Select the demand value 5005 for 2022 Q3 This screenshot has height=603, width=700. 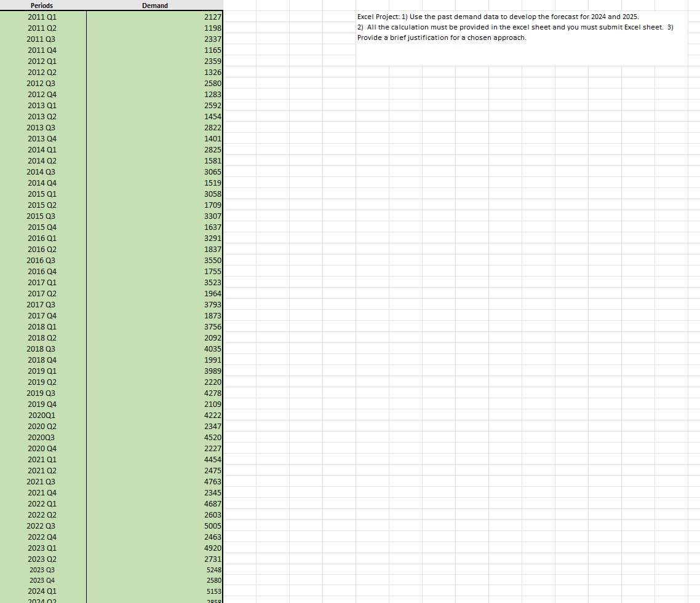tap(154, 526)
